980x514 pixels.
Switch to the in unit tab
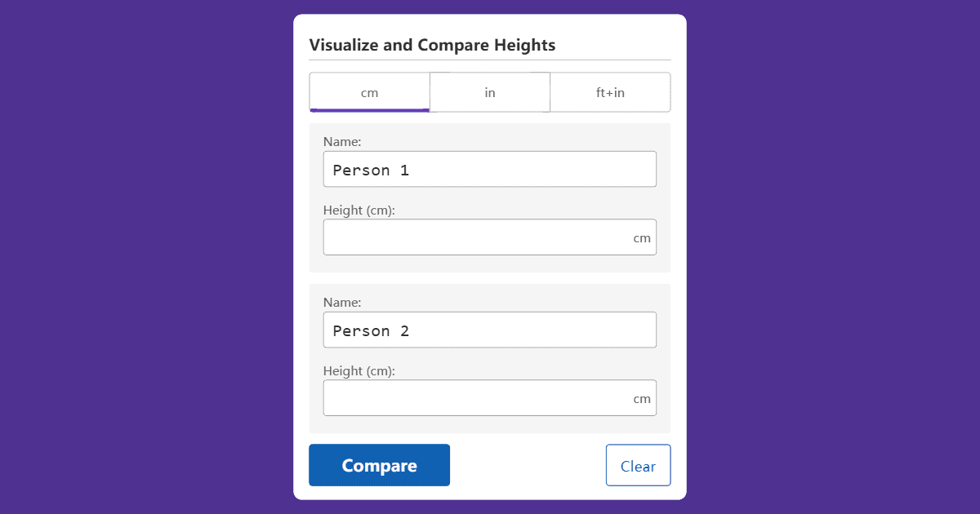point(489,91)
